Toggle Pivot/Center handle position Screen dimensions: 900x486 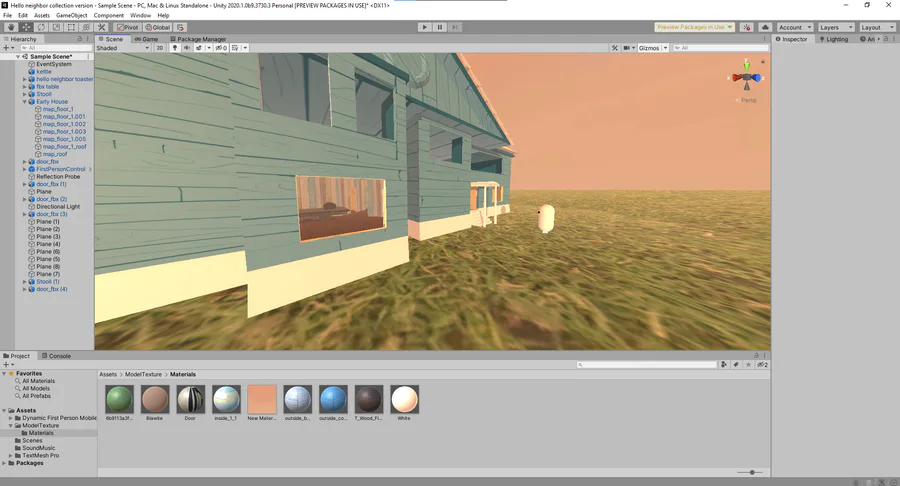point(127,27)
